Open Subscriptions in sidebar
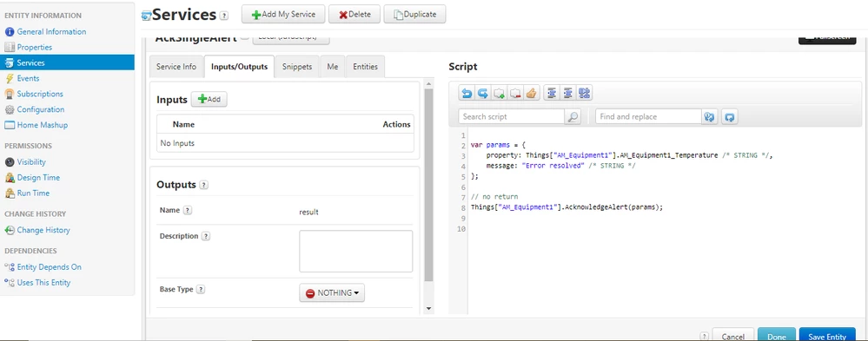The image size is (868, 341). [40, 94]
